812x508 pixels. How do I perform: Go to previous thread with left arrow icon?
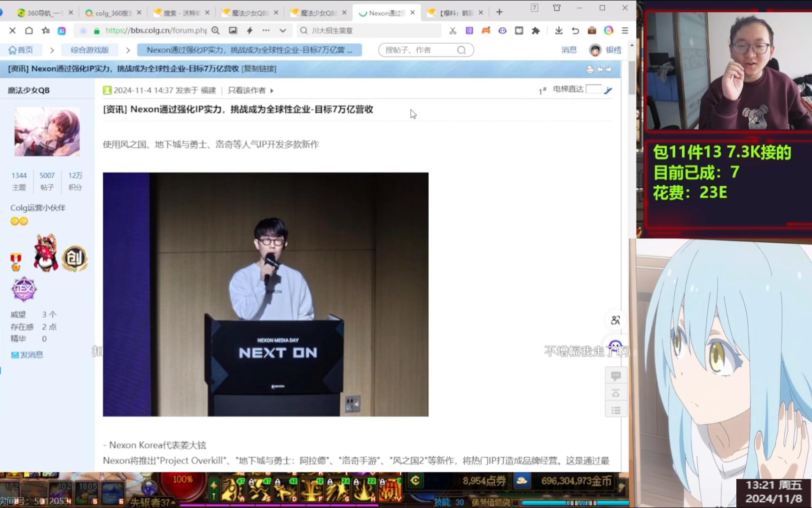[600, 69]
